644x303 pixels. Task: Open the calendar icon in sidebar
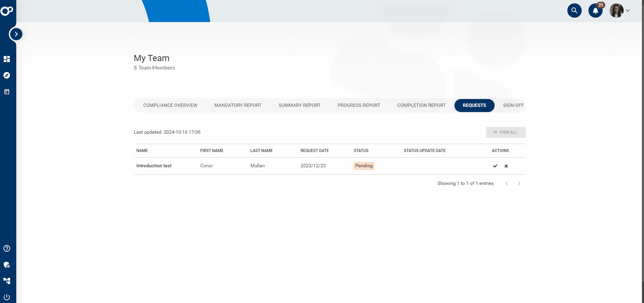click(x=7, y=92)
